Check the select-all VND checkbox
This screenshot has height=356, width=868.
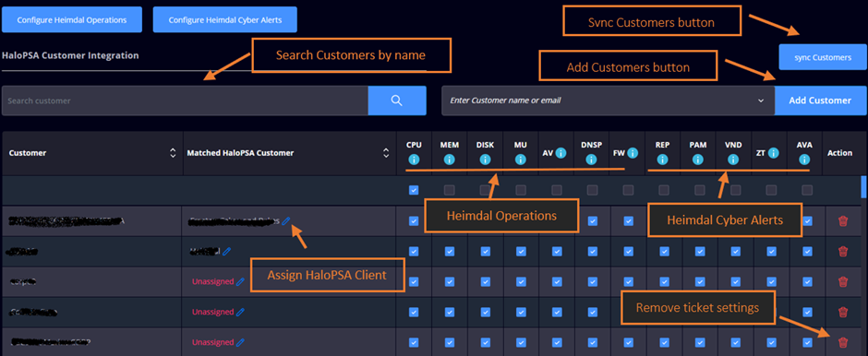pyautogui.click(x=736, y=190)
